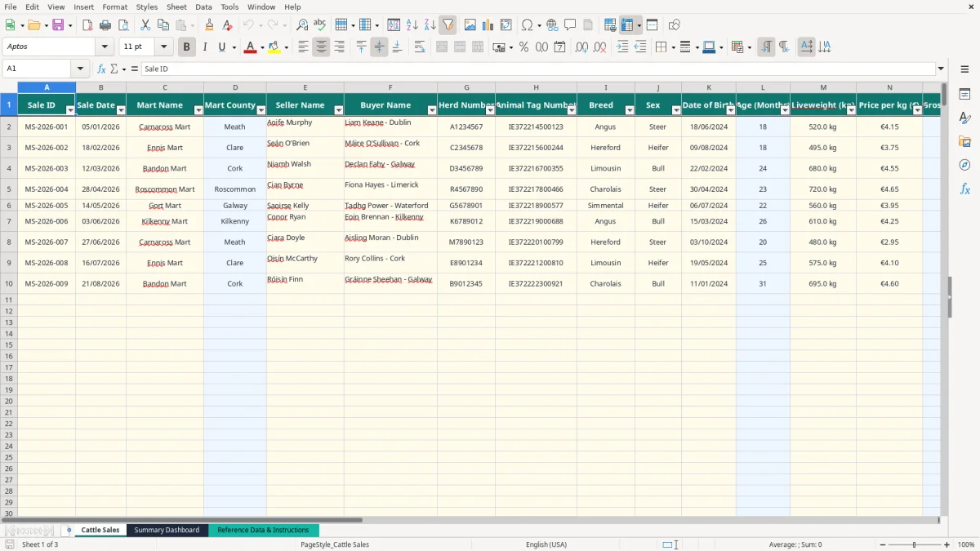Select column header M
This screenshot has height=551, width=980.
823,87
